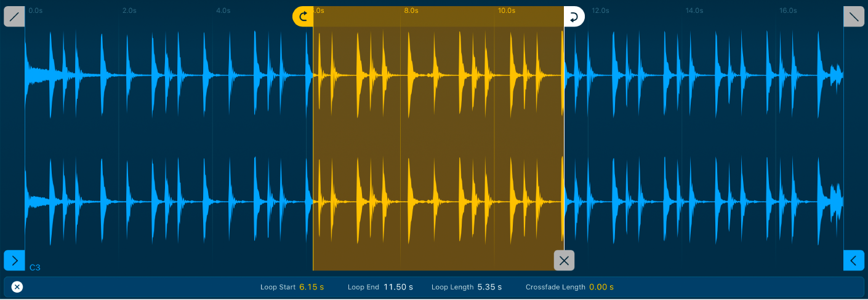Screen dimensions: 868x300
Task: Click the 4.0s ruler mark
Action: click(223, 10)
